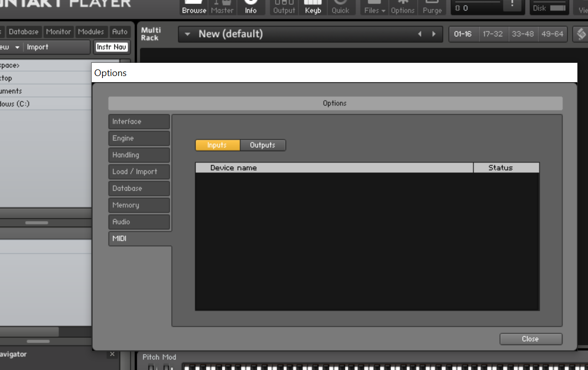The height and width of the screenshot is (370, 588).
Task: Click the browser horizontal scrollbar thumb
Action: pos(29,331)
